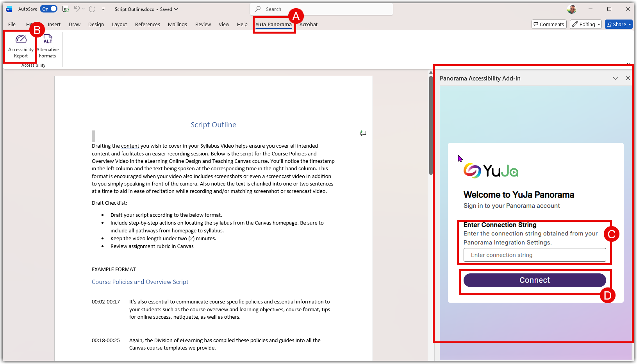637x364 pixels.
Task: Click the Redo icon in title bar
Action: 92,9
